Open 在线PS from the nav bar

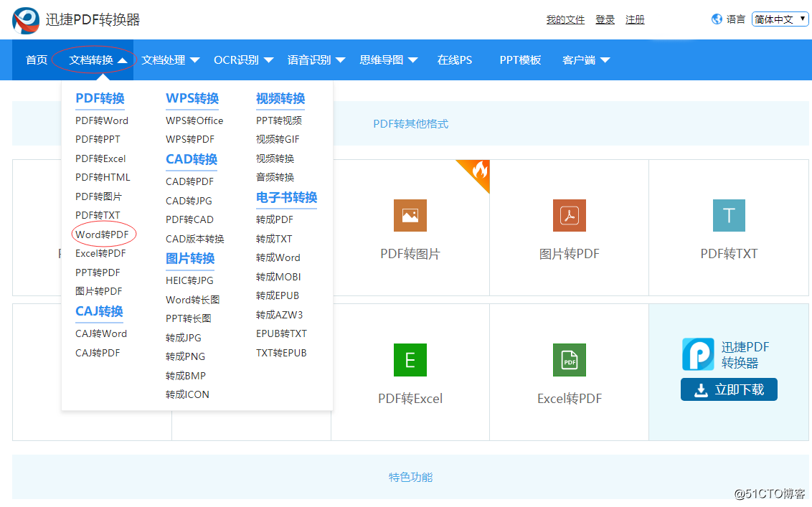tap(454, 60)
